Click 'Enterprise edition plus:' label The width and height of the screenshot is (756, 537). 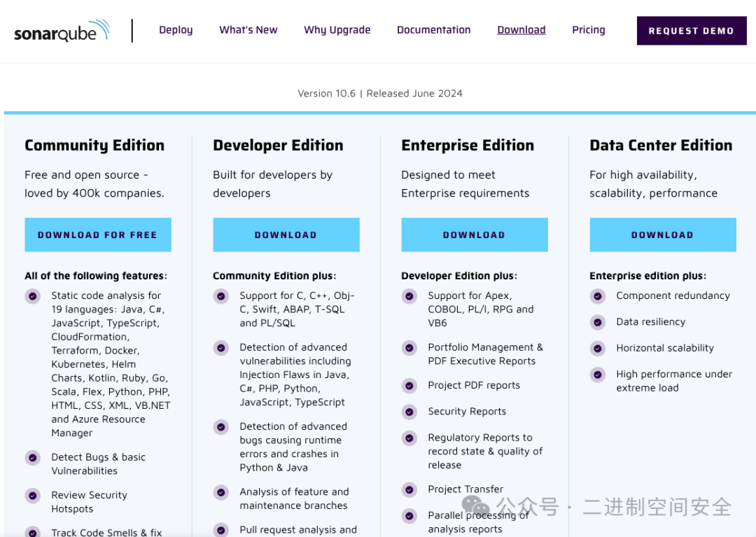pyautogui.click(x=647, y=276)
